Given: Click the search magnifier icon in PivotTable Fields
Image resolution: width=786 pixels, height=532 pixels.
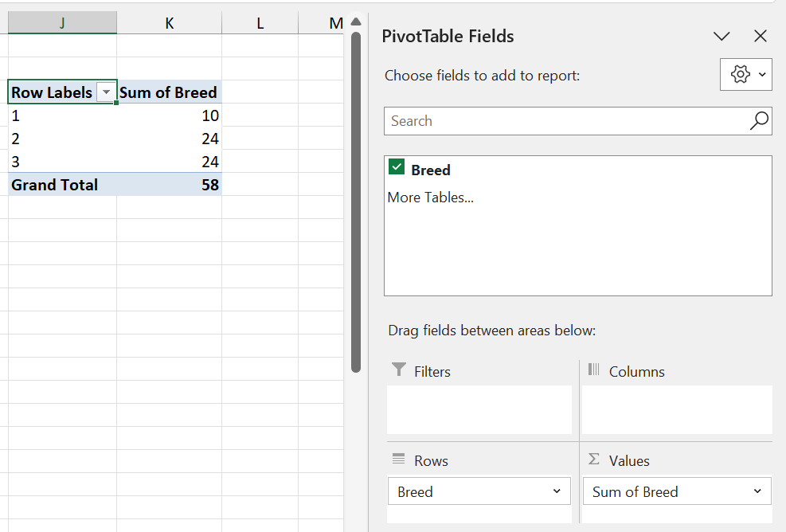Looking at the screenshot, I should 759,121.
